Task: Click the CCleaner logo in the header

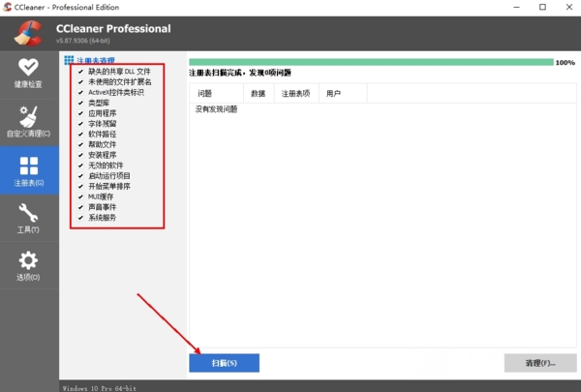Action: coord(28,33)
